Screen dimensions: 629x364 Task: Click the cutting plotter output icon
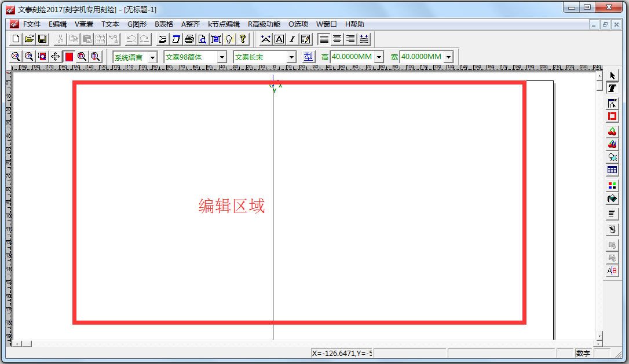163,39
